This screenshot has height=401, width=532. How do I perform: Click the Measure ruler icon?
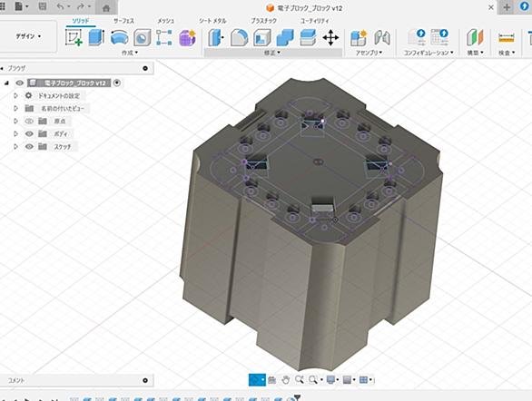[507, 38]
